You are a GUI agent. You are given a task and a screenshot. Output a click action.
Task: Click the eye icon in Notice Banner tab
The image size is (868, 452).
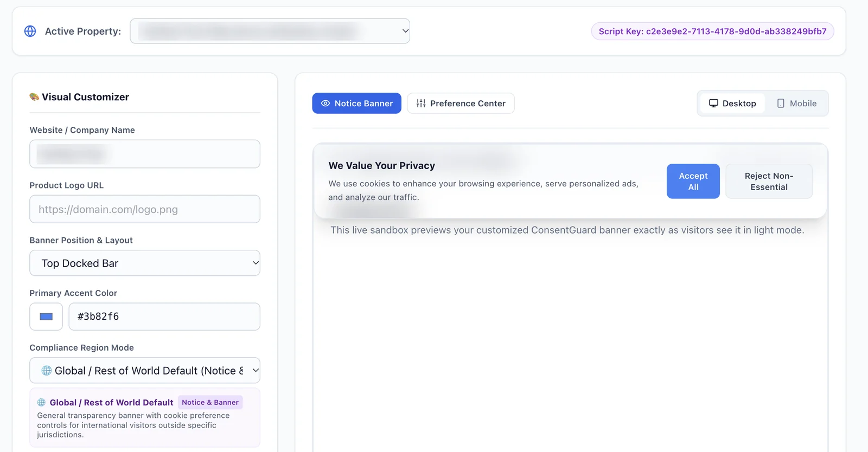325,104
